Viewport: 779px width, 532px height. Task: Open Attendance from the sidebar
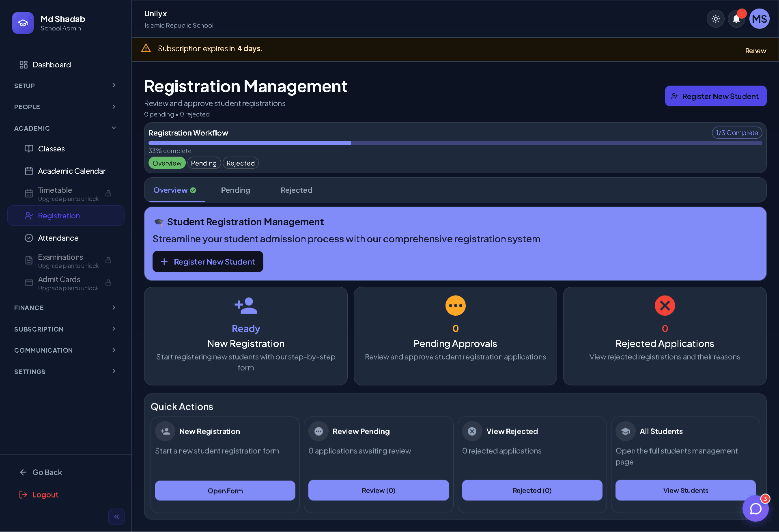(66, 238)
